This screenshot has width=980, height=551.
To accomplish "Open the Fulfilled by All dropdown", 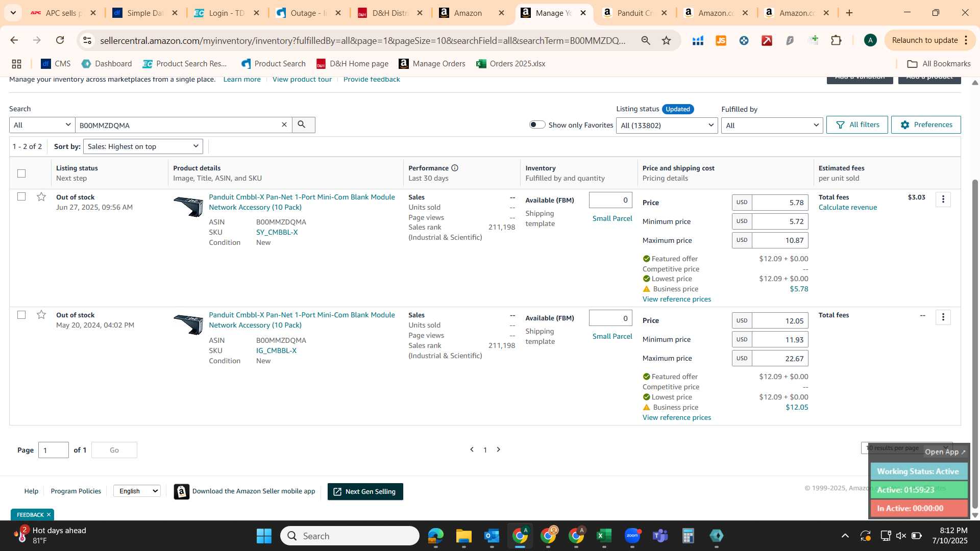I will [772, 126].
